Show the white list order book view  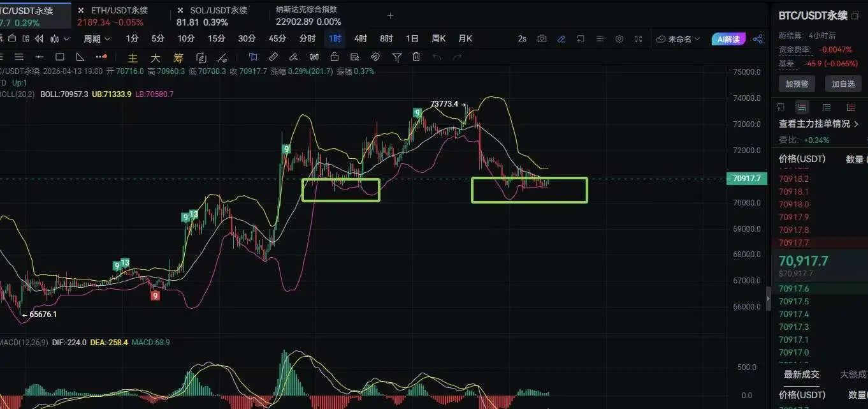pos(827,107)
